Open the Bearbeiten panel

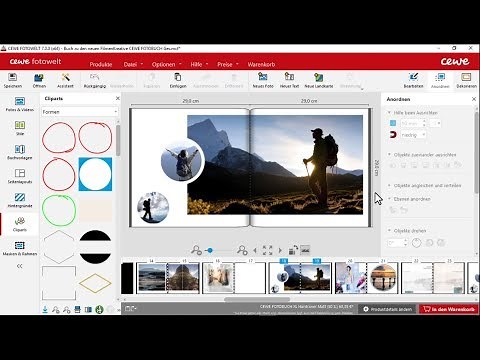(x=413, y=80)
